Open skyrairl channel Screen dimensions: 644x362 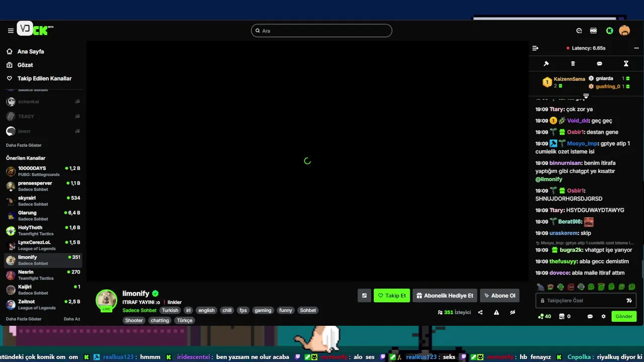[x=43, y=201]
